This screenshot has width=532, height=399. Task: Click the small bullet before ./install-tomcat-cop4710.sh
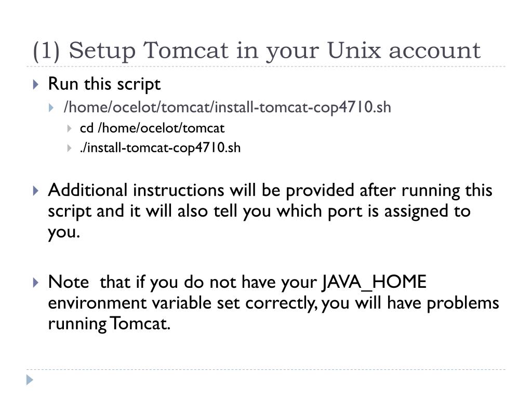69,148
